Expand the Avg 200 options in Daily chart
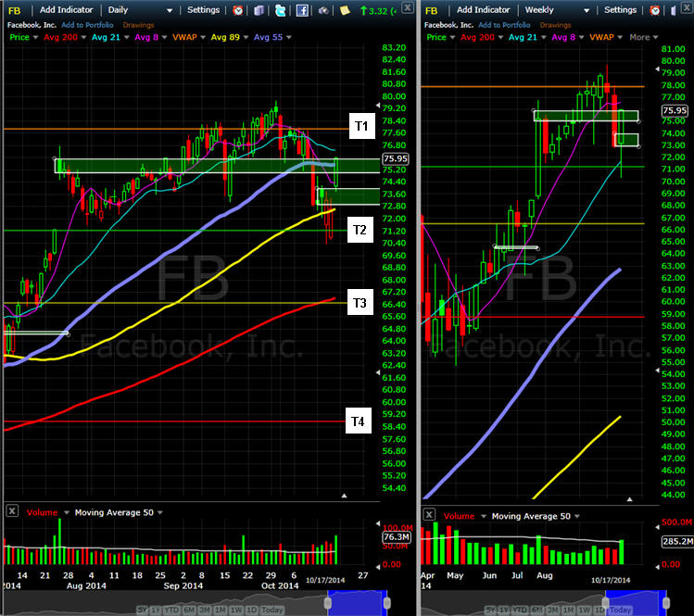This screenshot has height=616, width=694. click(83, 38)
